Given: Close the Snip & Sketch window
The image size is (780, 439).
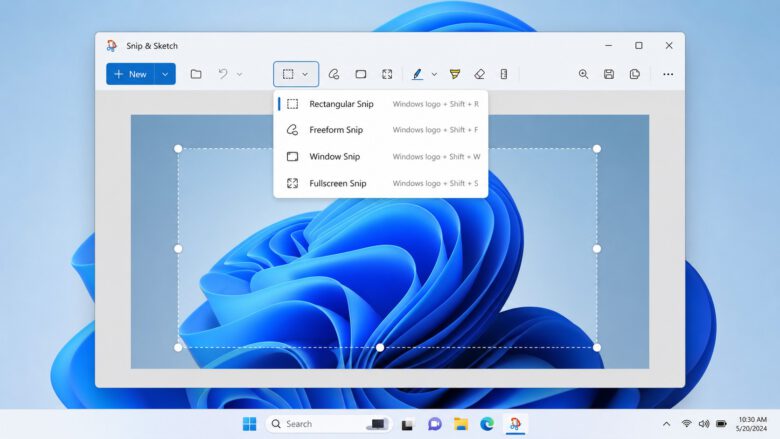Looking at the screenshot, I should click(669, 45).
